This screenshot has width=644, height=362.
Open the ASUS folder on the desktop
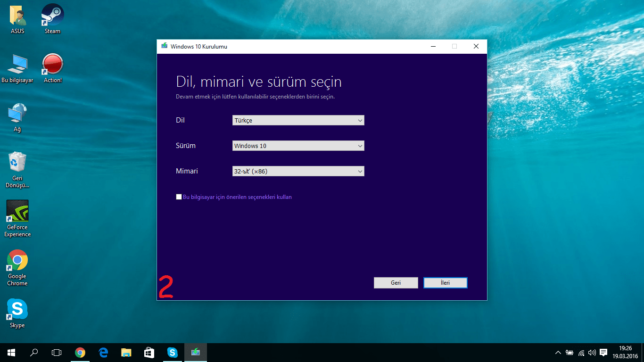tap(17, 19)
